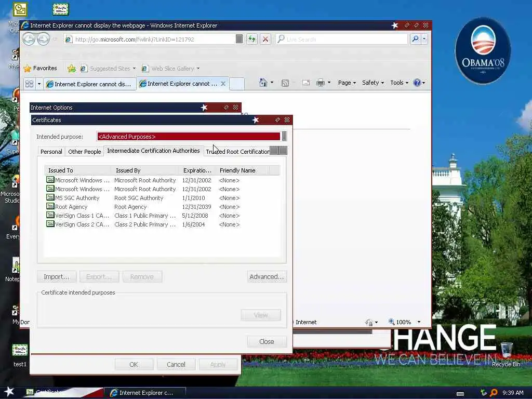Open the Tools menu
Screen dimensions: 532x399
pyautogui.click(x=399, y=83)
